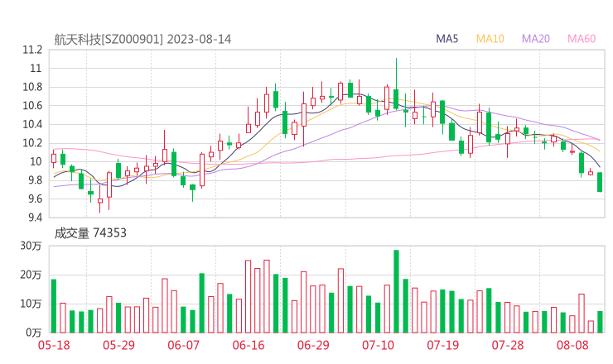Click the 07-19 date axis label
613x364 pixels.
pos(443,345)
